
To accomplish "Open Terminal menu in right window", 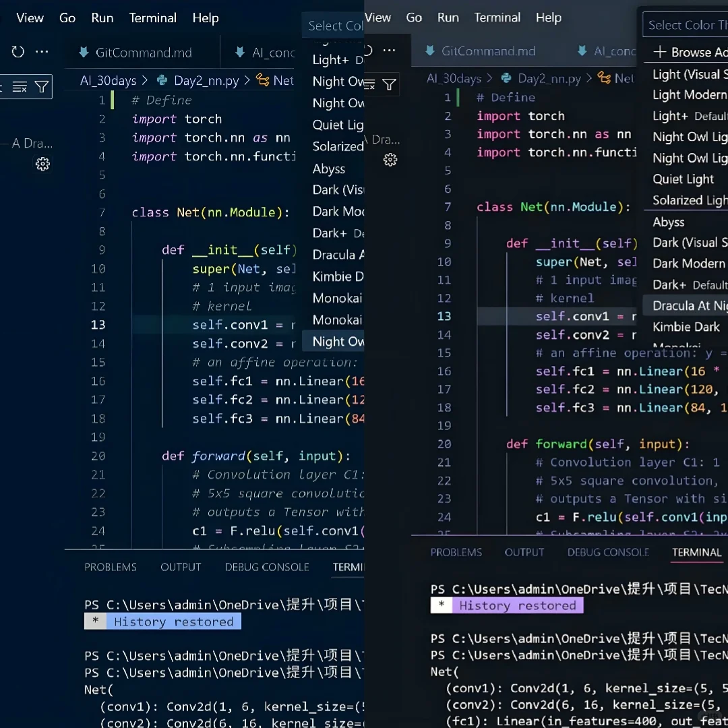I will [497, 18].
